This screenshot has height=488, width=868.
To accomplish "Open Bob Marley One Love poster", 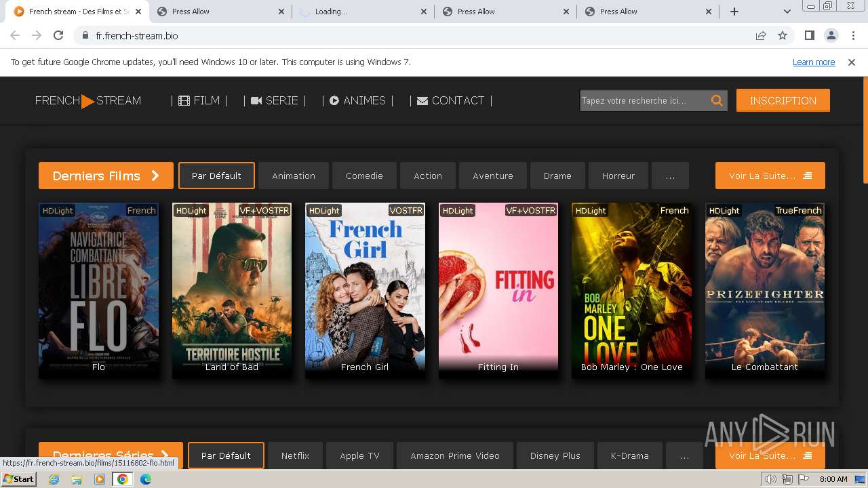I will (632, 290).
